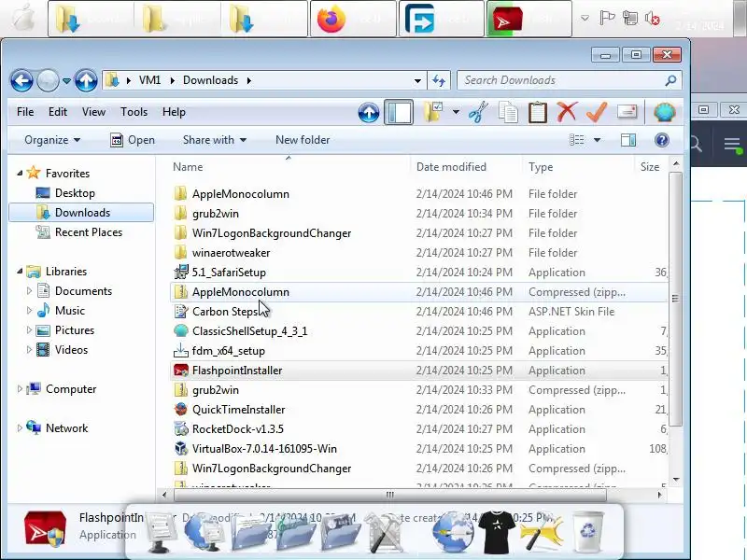Viewport: 747px width, 560px height.
Task: Open Network globe-monitor icon in dock
Action: click(204, 532)
